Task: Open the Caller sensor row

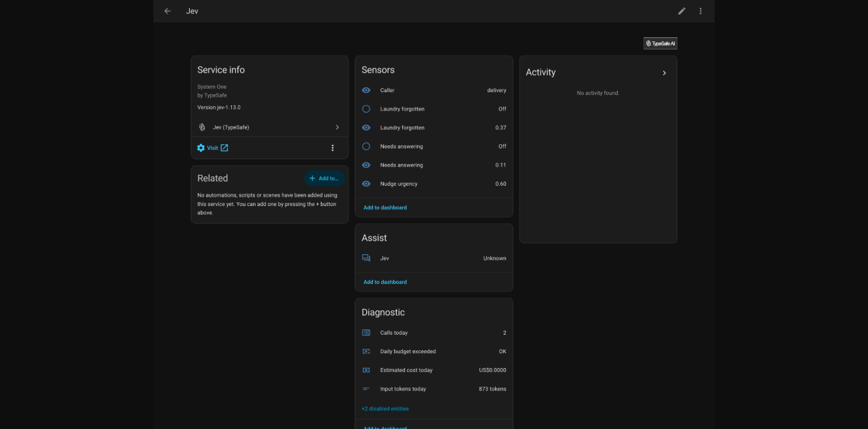Action: 434,90
